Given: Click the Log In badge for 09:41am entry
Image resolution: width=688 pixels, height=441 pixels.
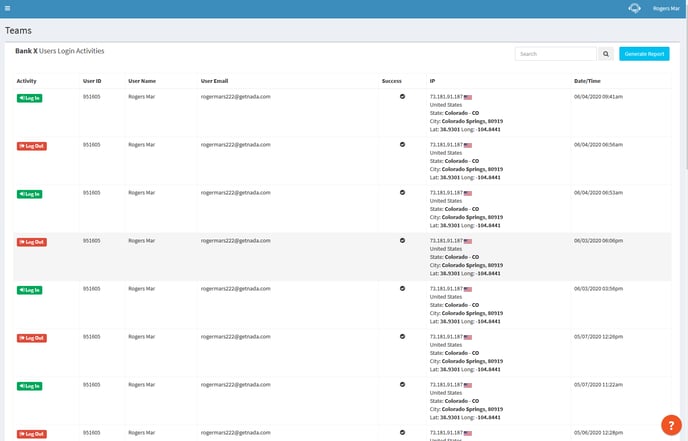Looking at the screenshot, I should (x=30, y=98).
